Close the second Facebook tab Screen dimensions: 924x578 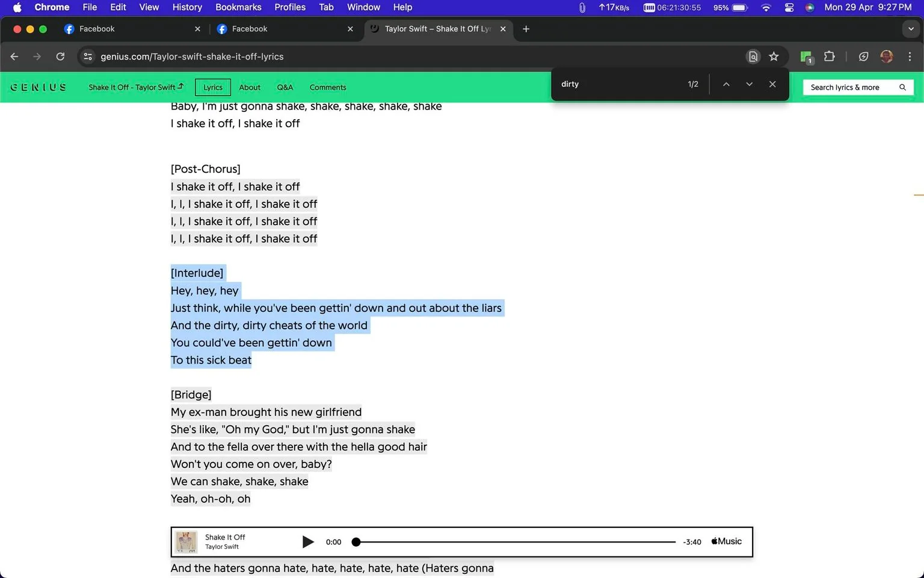[350, 29]
